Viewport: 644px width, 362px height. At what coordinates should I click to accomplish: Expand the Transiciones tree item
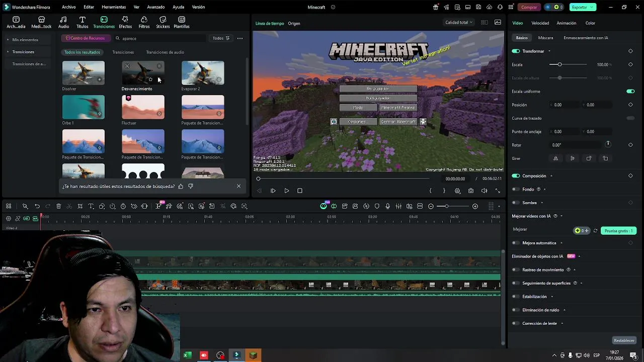8,52
